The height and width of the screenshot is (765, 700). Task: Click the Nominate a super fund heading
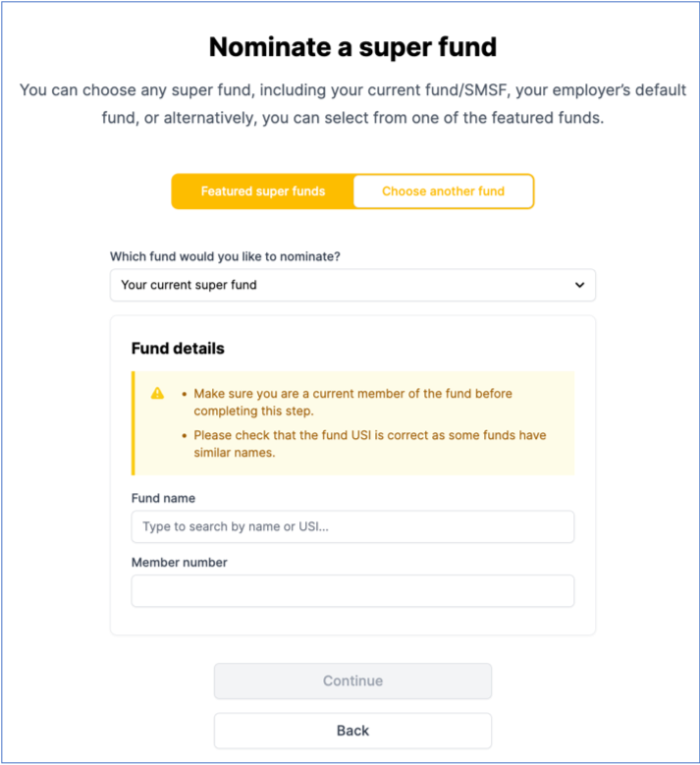point(352,47)
